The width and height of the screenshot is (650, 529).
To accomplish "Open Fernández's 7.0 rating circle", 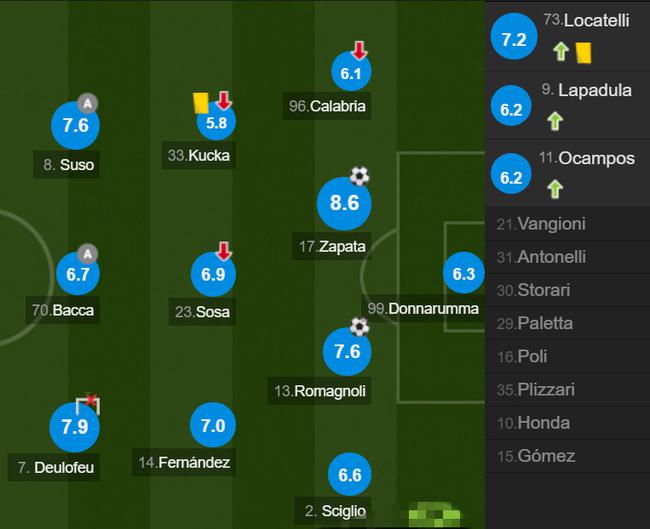I will click(x=213, y=425).
